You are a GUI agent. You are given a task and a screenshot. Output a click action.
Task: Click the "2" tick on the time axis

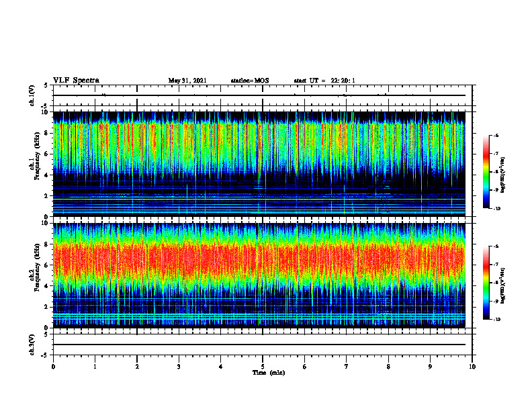tap(137, 367)
